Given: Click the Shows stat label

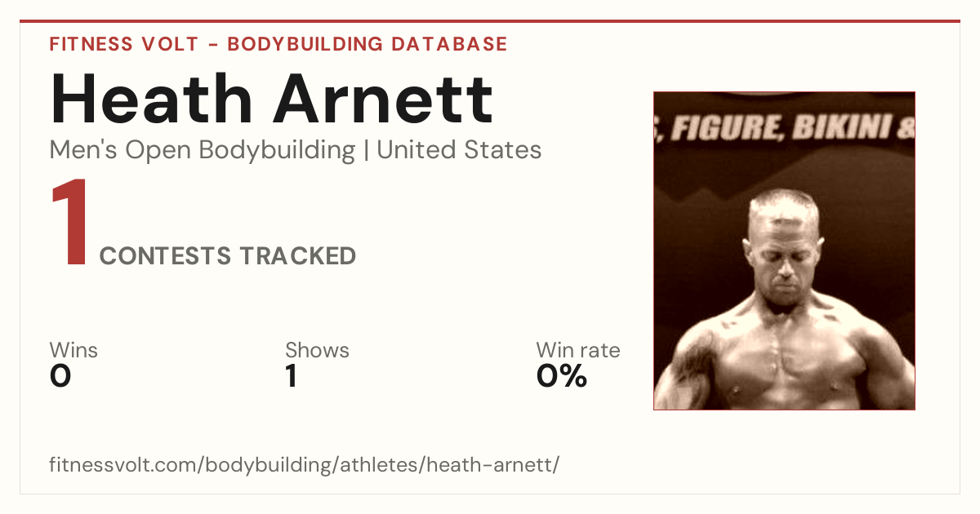Looking at the screenshot, I should (x=317, y=351).
